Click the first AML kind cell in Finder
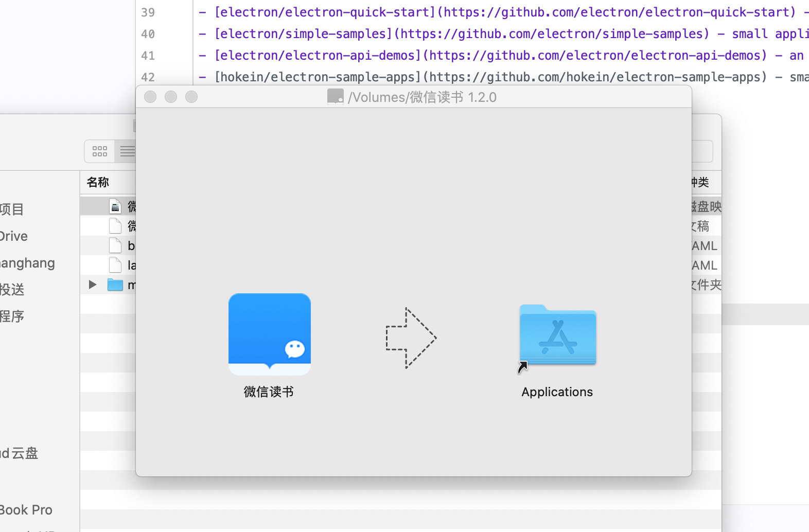Viewport: 809px width, 532px height. click(x=705, y=246)
